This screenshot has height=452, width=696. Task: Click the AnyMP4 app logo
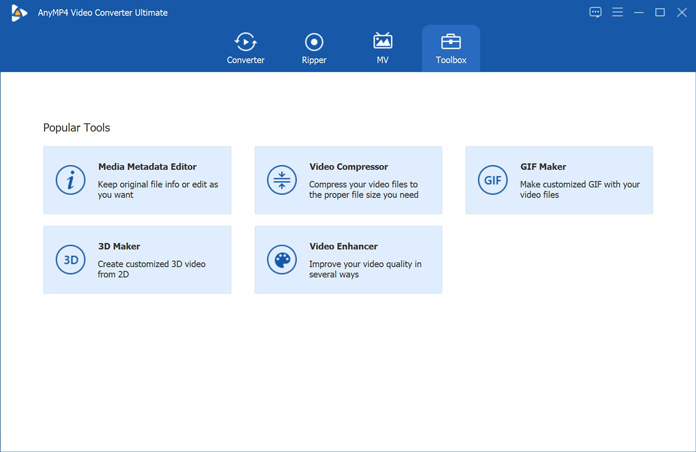[x=18, y=13]
